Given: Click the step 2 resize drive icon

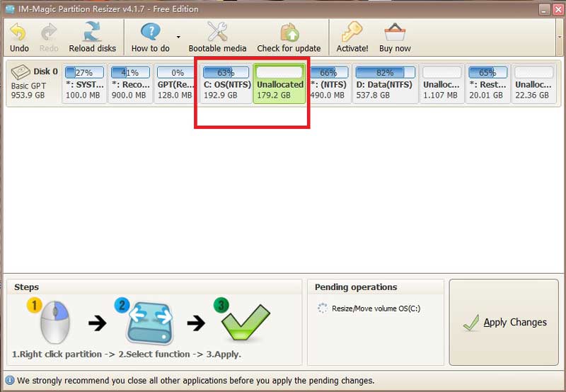Looking at the screenshot, I should 150,323.
